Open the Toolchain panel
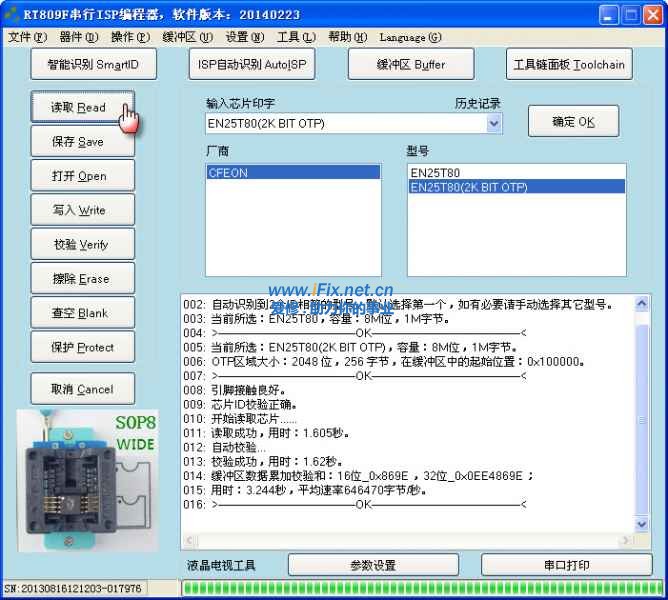 pyautogui.click(x=568, y=64)
